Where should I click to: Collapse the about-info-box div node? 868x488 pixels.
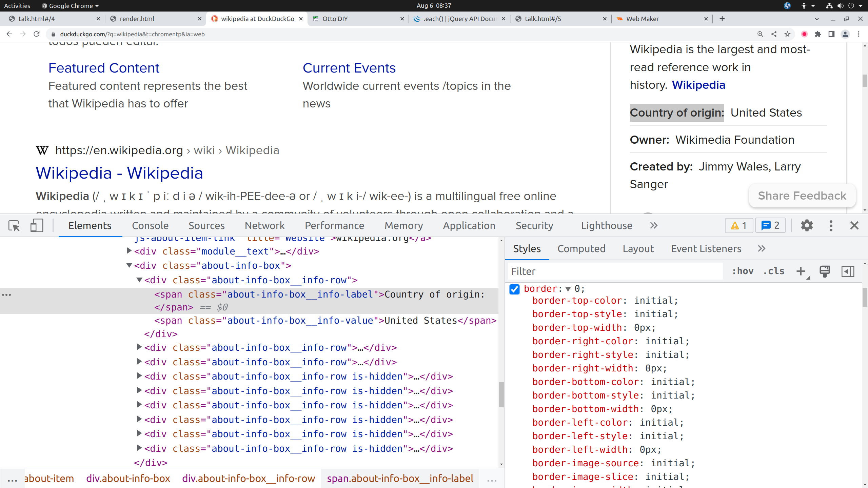coord(129,265)
